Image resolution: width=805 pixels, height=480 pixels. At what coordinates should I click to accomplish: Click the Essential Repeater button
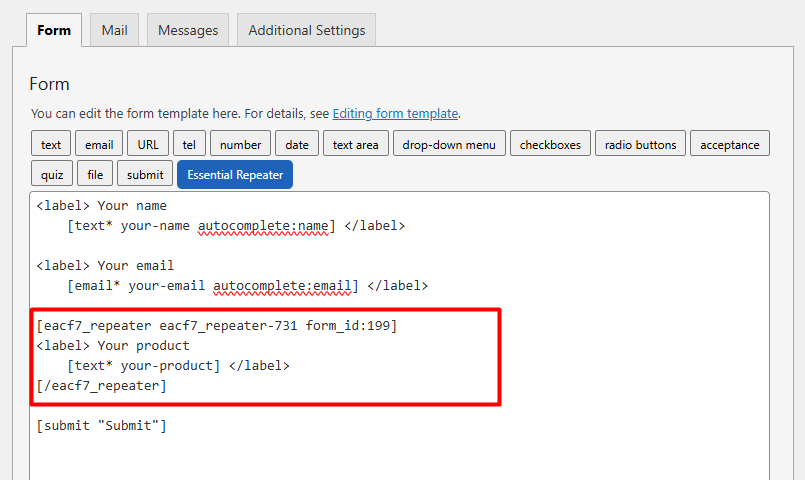[x=235, y=175]
